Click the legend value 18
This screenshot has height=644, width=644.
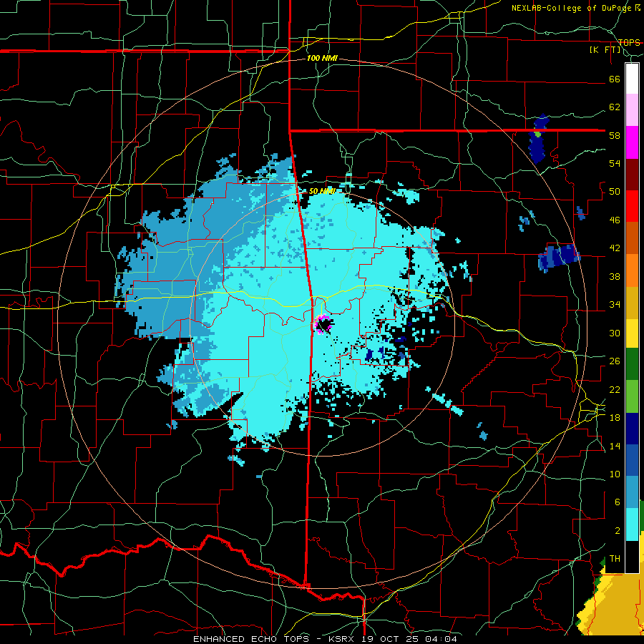click(615, 418)
